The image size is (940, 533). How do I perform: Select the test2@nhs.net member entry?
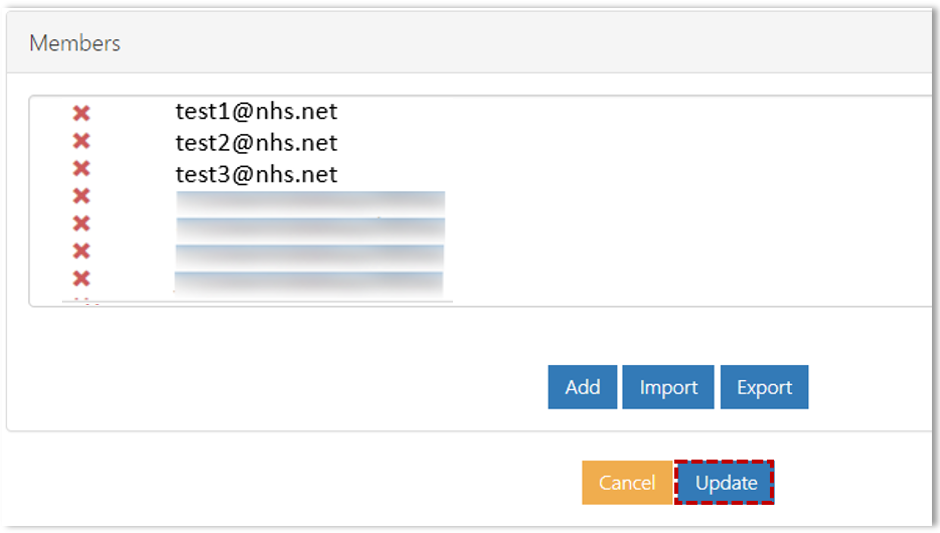coord(256,143)
